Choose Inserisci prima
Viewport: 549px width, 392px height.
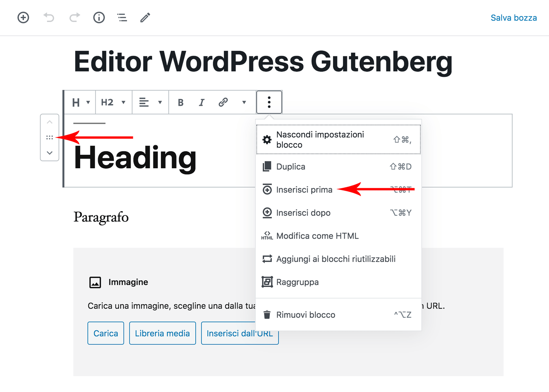pos(339,190)
